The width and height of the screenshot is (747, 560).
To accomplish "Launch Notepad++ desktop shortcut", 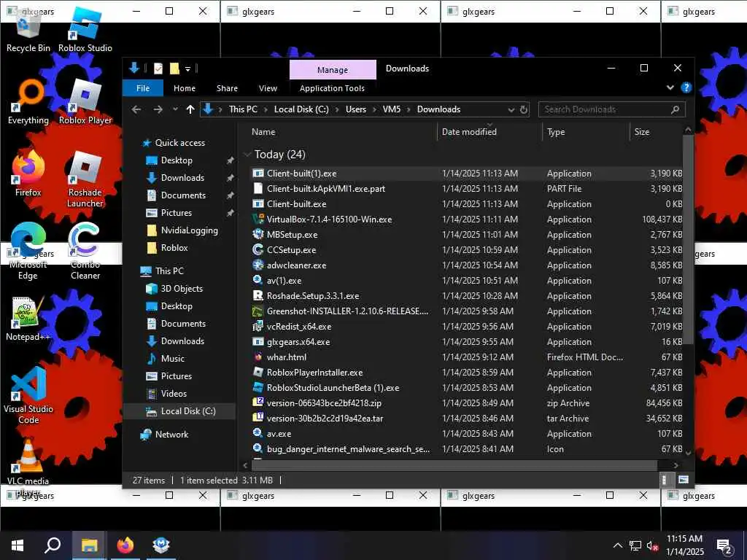I will pyautogui.click(x=28, y=319).
